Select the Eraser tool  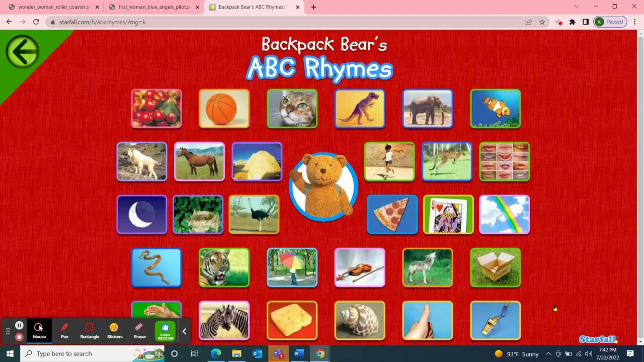coord(140,331)
